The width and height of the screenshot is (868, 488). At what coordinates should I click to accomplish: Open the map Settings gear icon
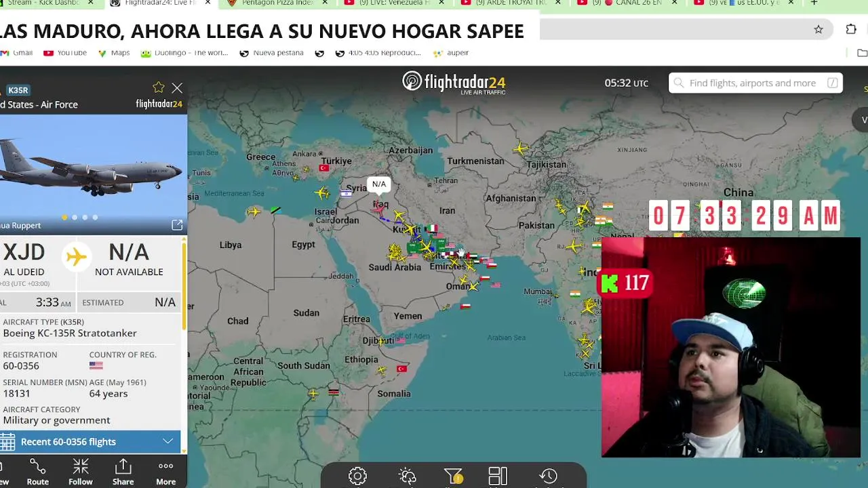[x=357, y=476]
